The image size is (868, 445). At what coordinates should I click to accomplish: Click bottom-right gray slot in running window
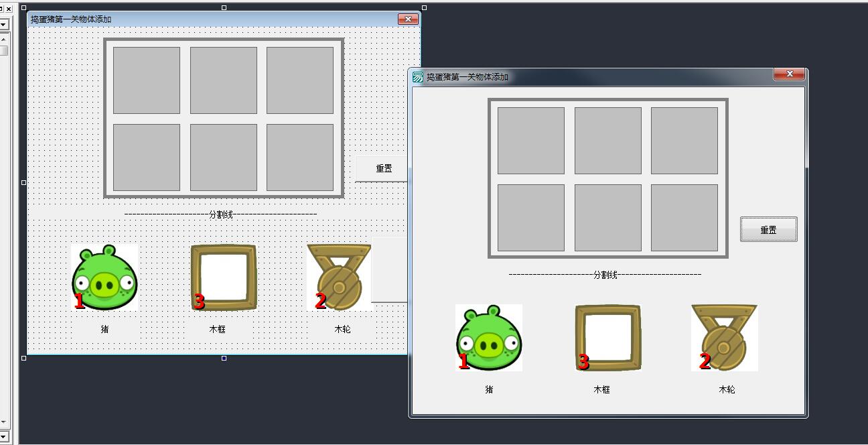(684, 218)
